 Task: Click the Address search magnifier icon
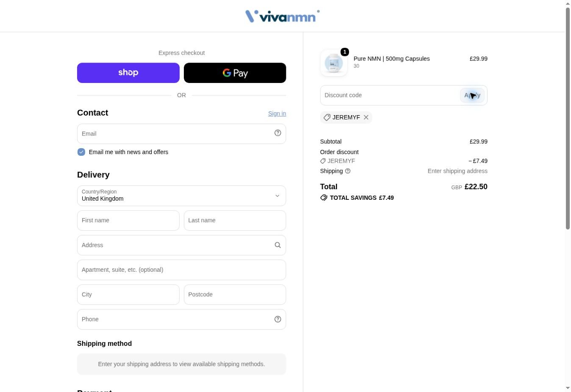click(278, 245)
